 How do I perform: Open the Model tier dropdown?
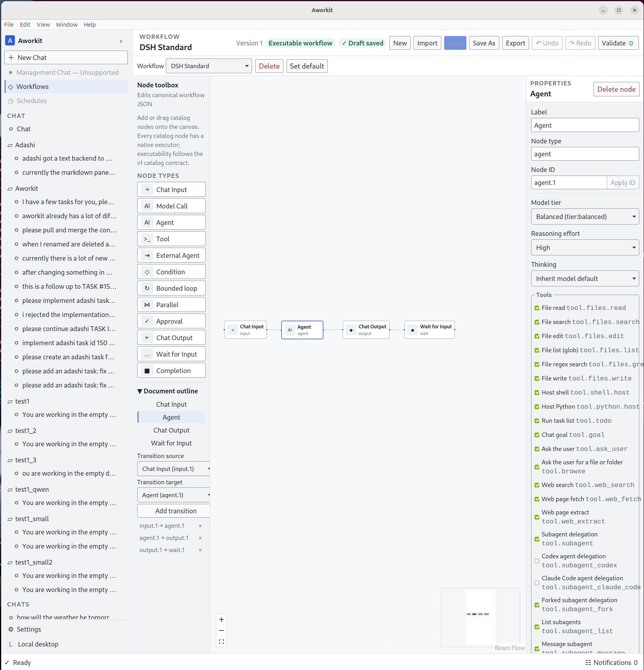tap(585, 217)
